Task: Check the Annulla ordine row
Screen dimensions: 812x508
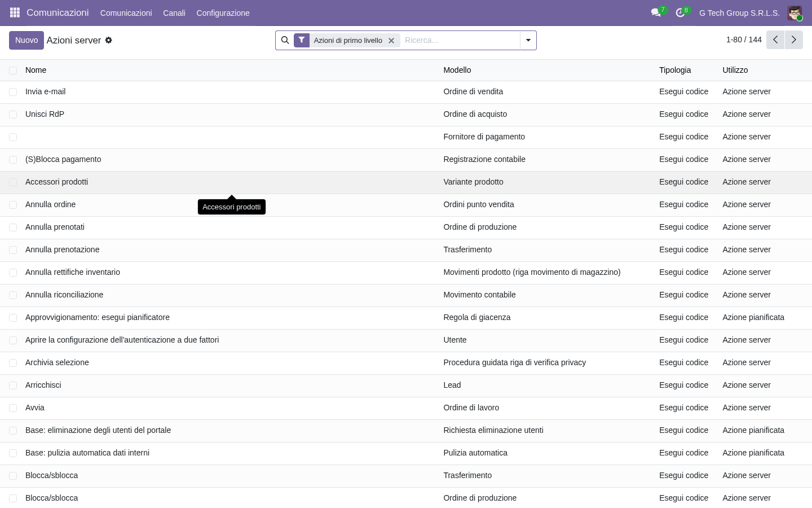Action: pyautogui.click(x=13, y=205)
